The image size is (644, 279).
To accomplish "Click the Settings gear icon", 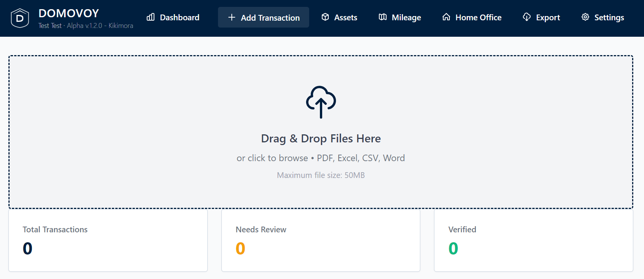I will 585,17.
